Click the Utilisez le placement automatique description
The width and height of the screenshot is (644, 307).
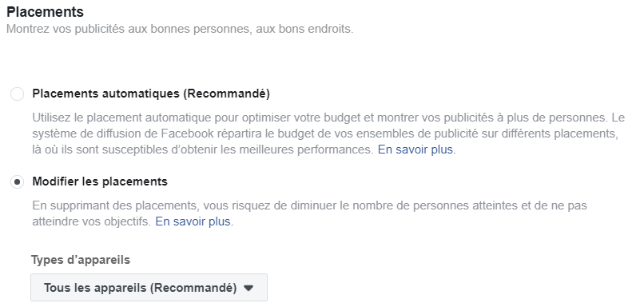pyautogui.click(x=328, y=134)
